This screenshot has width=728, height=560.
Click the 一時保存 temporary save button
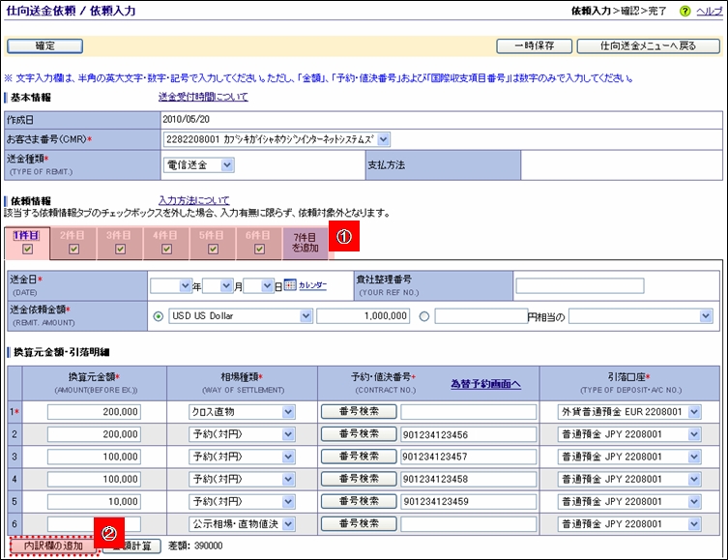coord(534,46)
